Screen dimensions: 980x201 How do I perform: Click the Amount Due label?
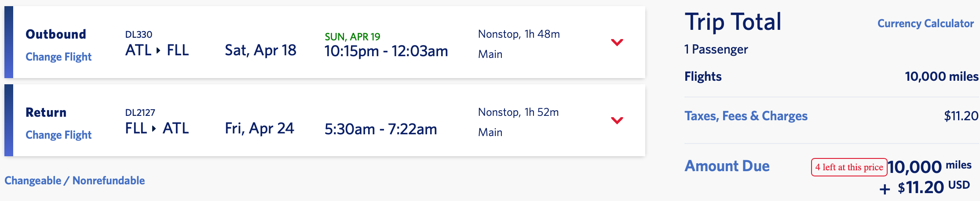[x=727, y=166]
